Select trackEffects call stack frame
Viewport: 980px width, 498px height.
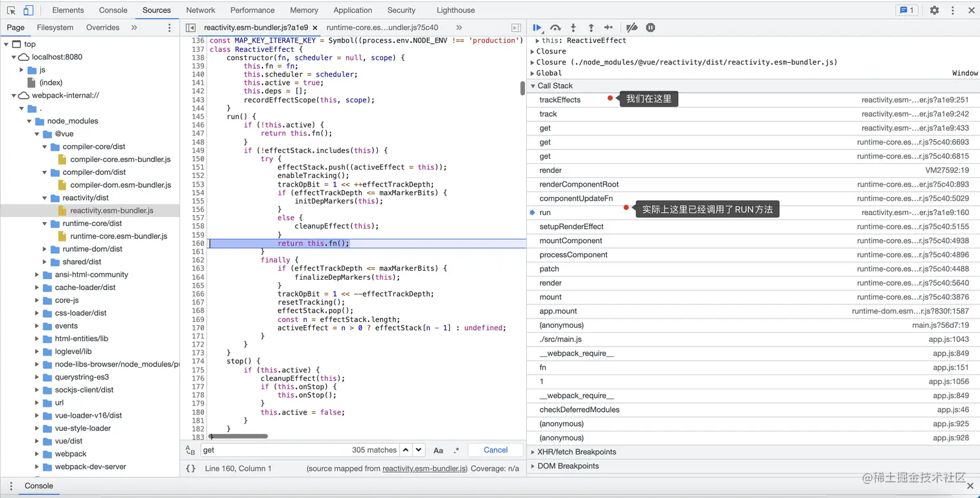(753, 100)
